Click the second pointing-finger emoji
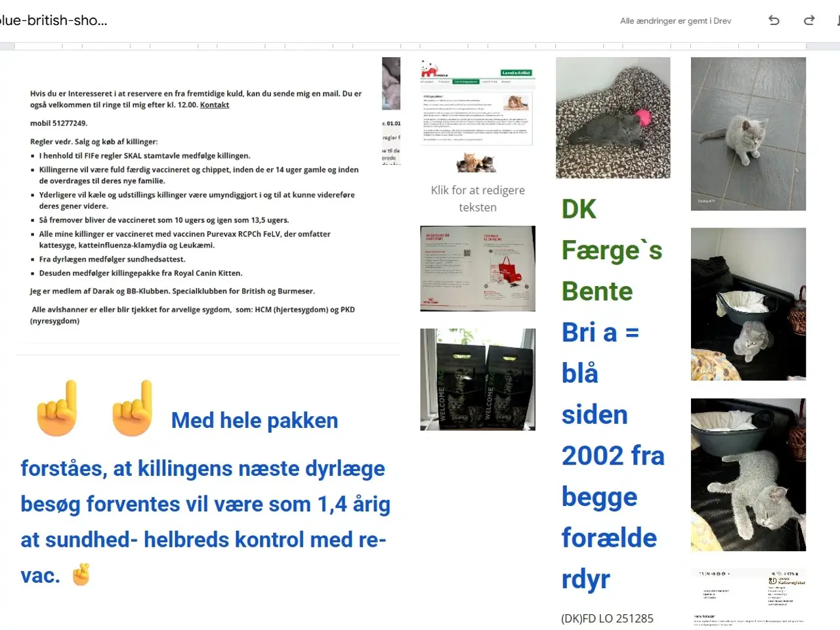 [131, 408]
